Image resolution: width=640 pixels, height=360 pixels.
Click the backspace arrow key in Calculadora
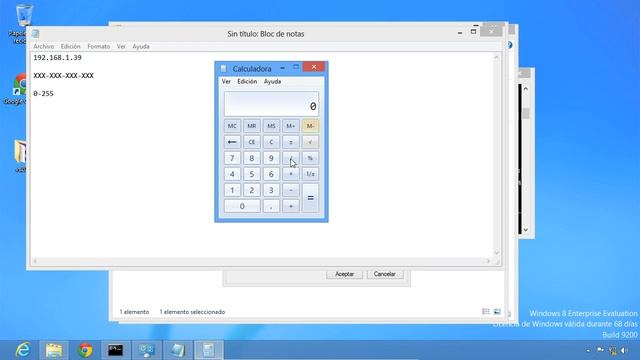point(232,142)
